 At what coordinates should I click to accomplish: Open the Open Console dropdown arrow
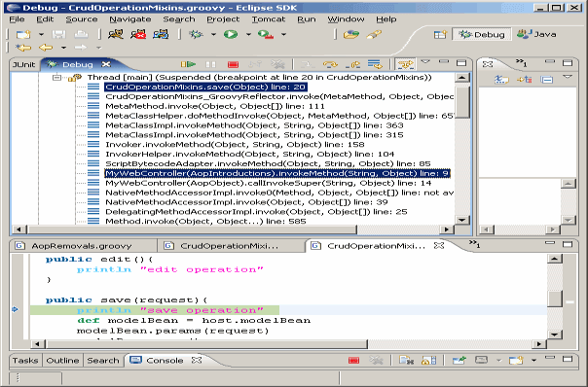click(533, 361)
